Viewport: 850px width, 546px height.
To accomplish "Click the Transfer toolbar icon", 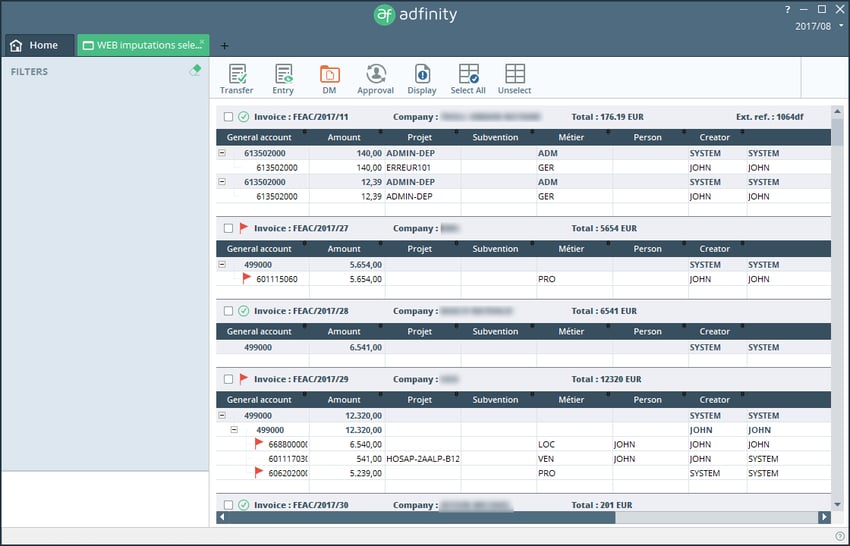I will point(237,74).
